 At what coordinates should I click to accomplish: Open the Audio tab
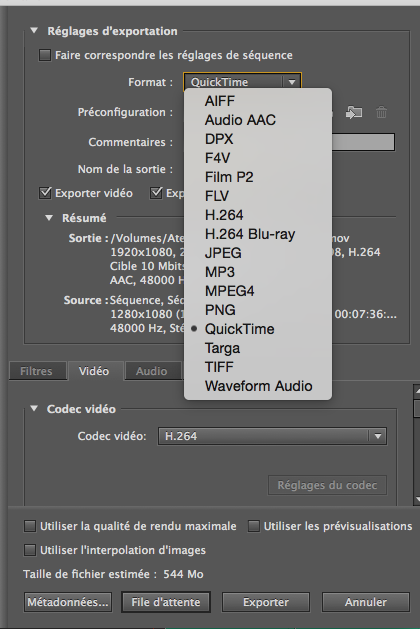(x=152, y=371)
